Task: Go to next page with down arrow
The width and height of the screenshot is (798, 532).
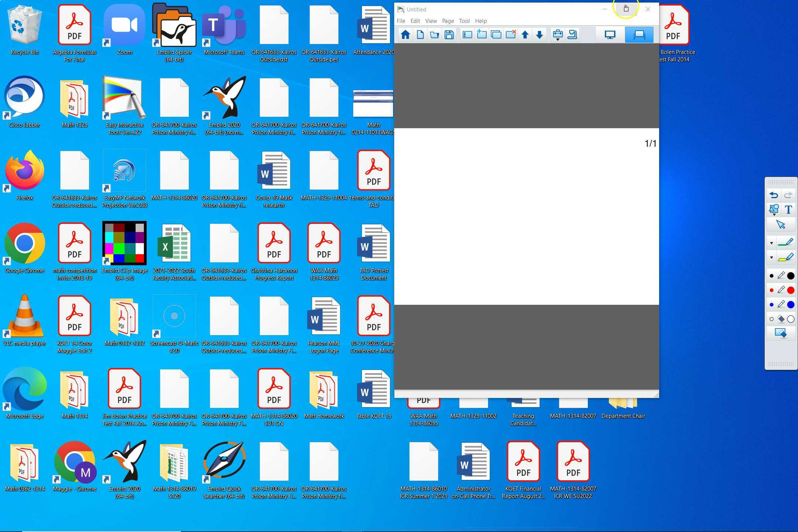Action: pyautogui.click(x=539, y=35)
